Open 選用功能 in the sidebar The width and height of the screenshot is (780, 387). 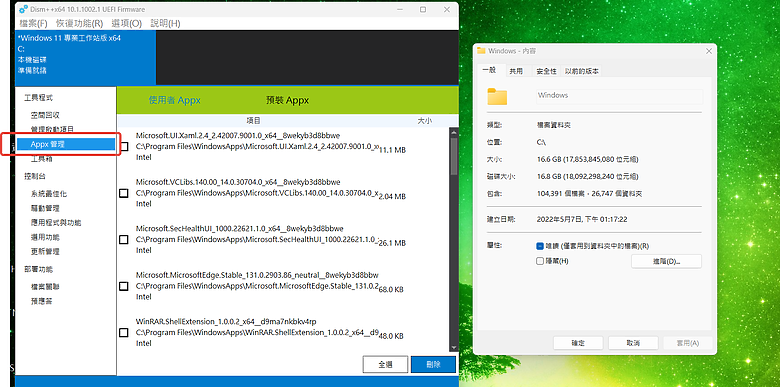[x=45, y=237]
